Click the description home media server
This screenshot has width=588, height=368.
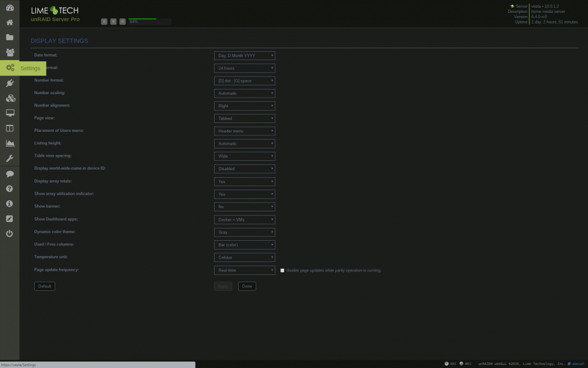[548, 12]
